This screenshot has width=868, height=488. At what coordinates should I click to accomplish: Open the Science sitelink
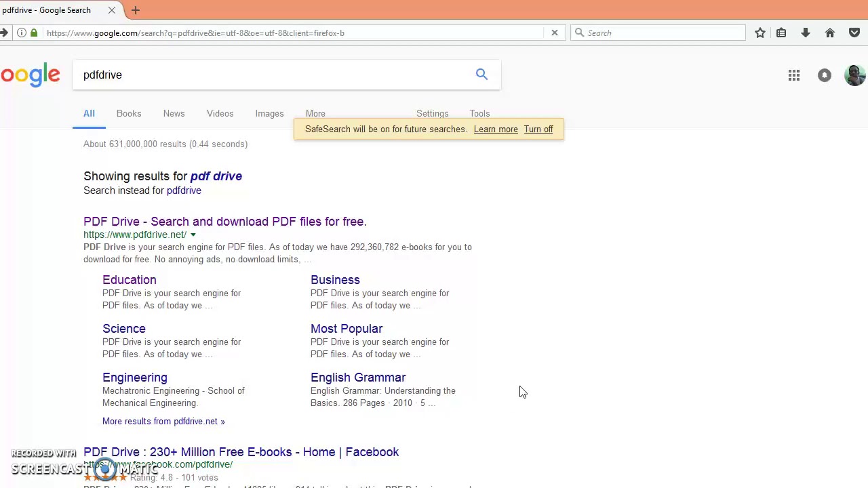click(x=124, y=329)
